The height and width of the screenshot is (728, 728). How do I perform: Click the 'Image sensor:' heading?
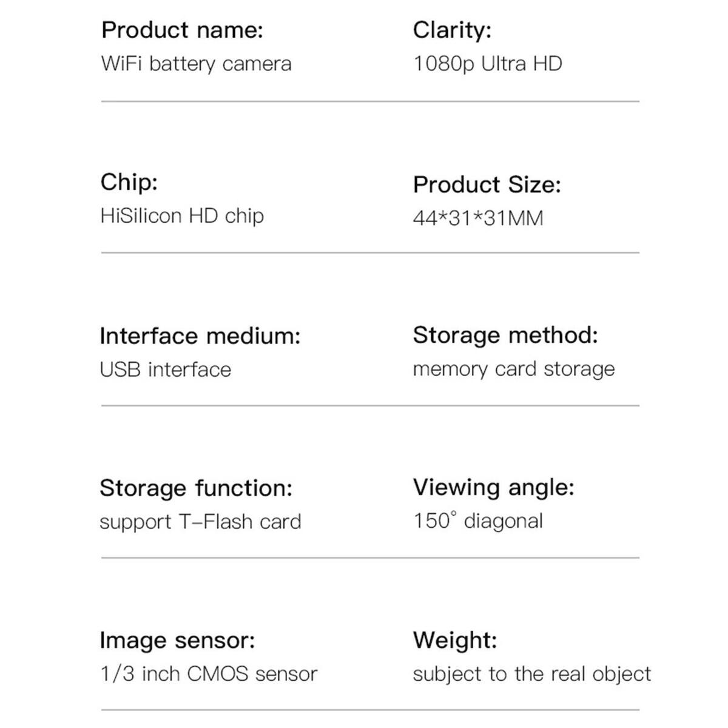178,640
